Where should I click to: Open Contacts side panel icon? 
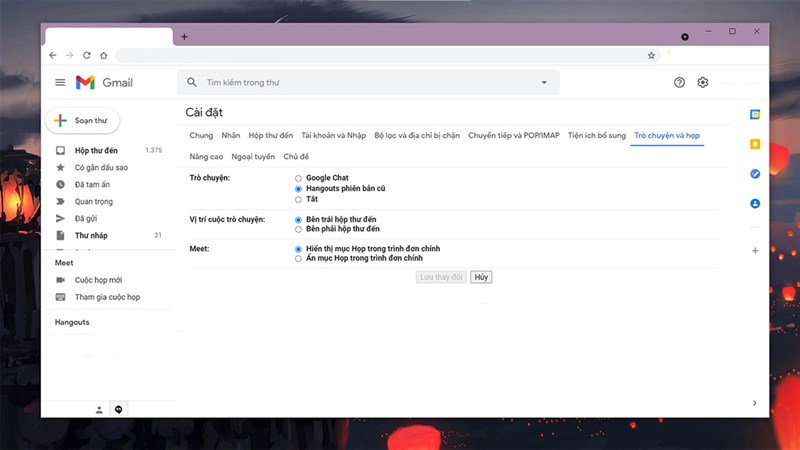click(x=755, y=203)
